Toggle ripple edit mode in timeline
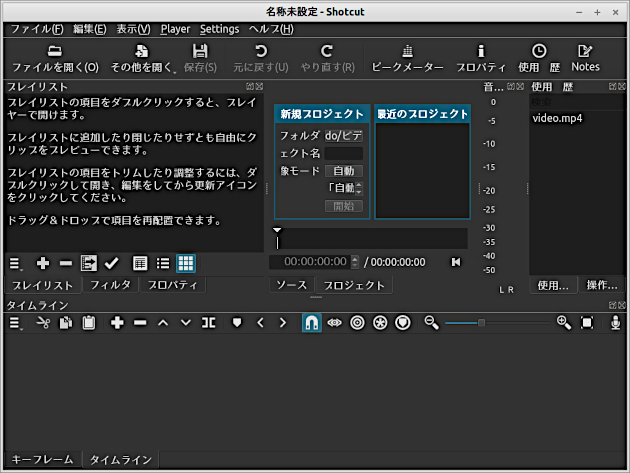This screenshot has width=630, height=473. pyautogui.click(x=357, y=323)
